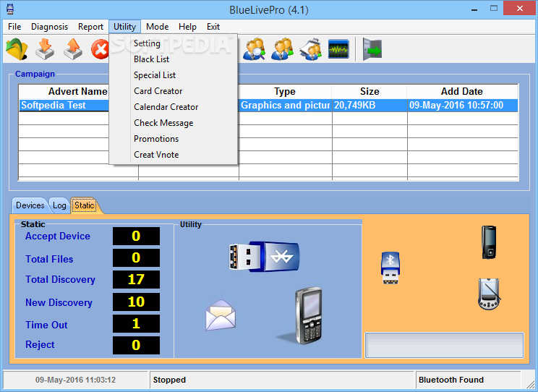Choose Setting from Utility menu
The width and height of the screenshot is (538, 392).
[174, 43]
